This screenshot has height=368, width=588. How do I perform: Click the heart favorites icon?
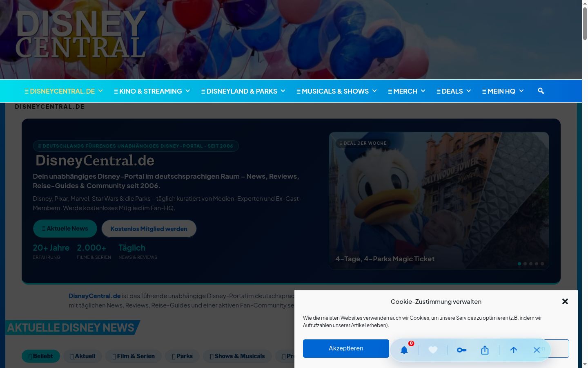pos(433,350)
